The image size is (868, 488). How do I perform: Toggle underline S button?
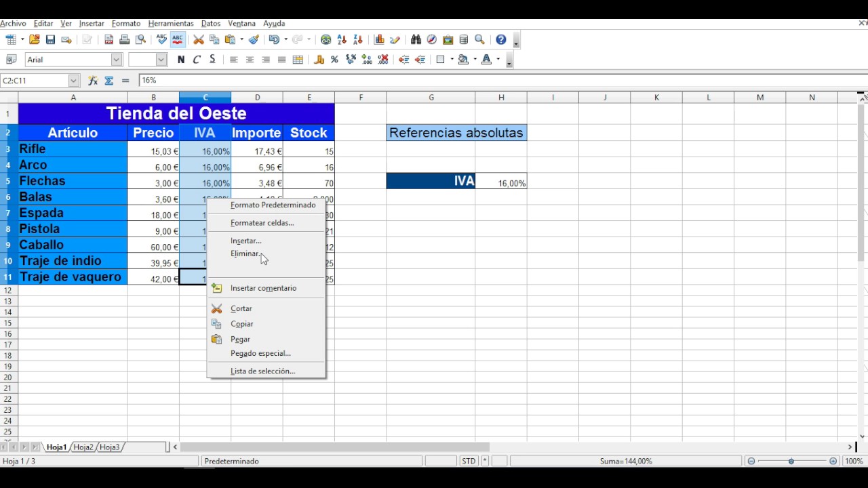pos(212,60)
